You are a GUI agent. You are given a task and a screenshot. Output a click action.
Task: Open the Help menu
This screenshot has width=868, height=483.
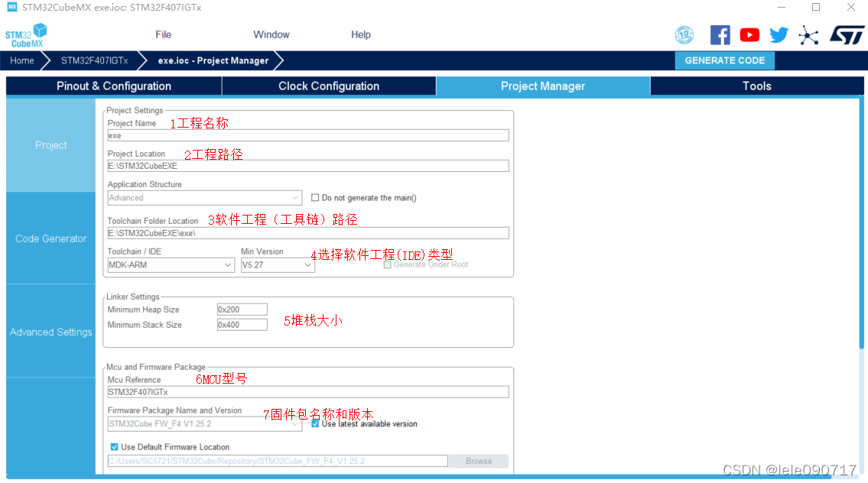point(361,35)
